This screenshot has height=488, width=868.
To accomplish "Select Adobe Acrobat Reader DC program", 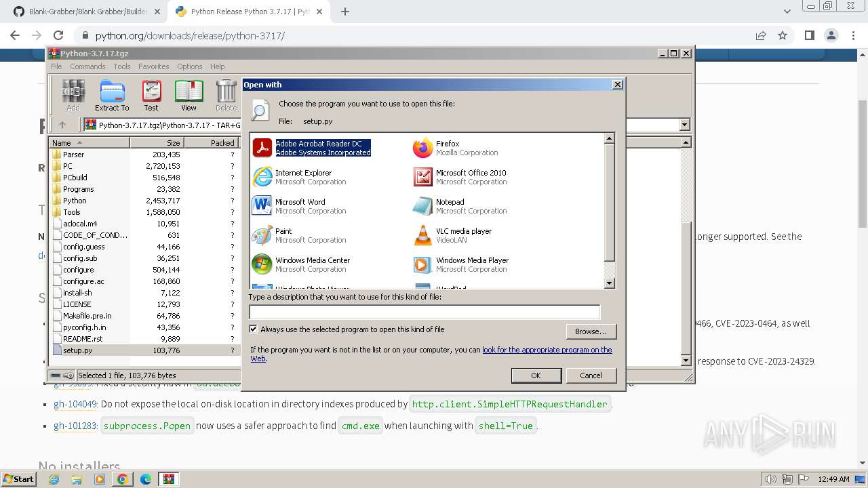I will (x=312, y=148).
